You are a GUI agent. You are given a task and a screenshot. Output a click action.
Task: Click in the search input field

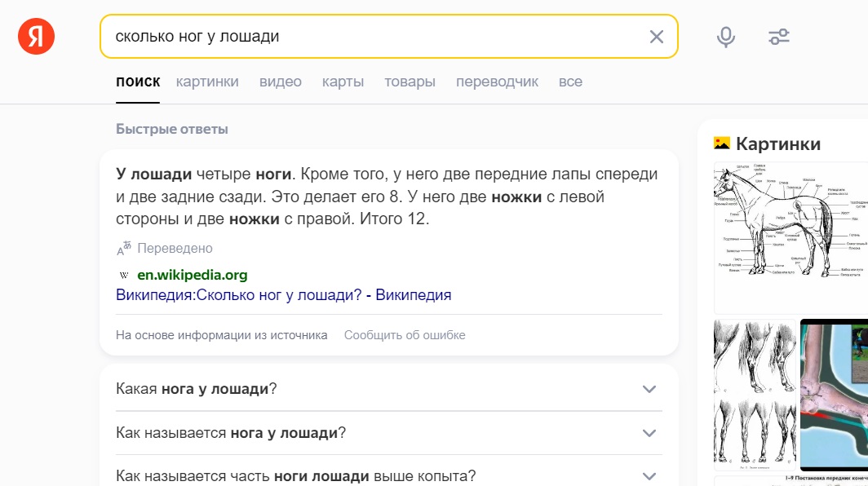click(x=375, y=37)
